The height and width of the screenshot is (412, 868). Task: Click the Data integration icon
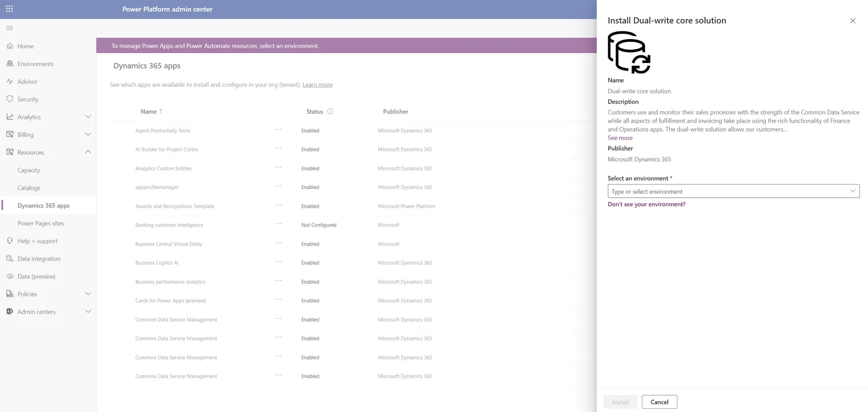[10, 258]
